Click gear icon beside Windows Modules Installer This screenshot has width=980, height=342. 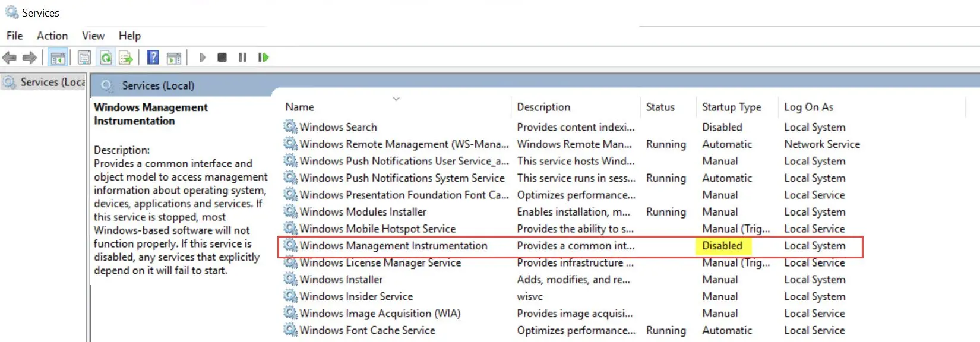coord(290,211)
